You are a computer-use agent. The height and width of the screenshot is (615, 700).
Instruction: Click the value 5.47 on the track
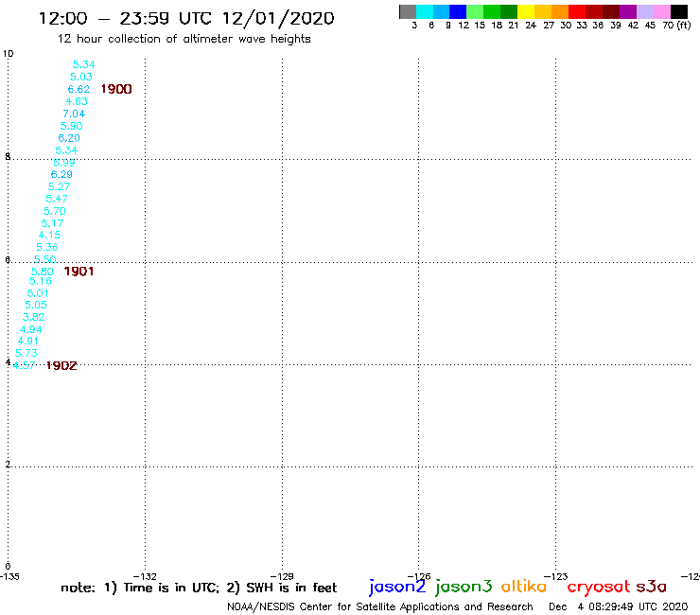click(x=57, y=199)
